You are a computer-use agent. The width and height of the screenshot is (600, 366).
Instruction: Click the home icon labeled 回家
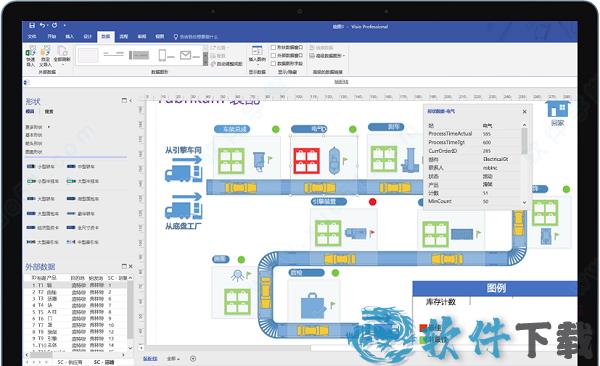(557, 110)
